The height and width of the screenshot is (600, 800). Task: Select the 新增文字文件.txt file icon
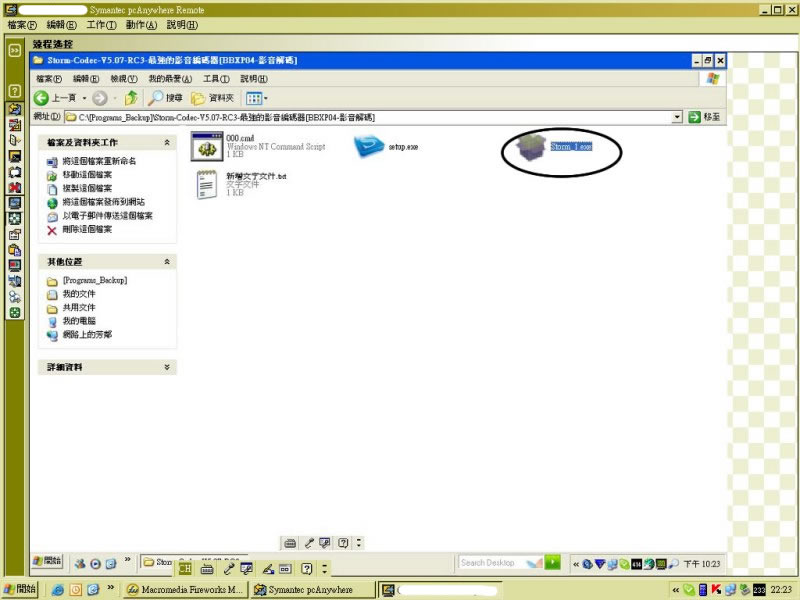(206, 184)
